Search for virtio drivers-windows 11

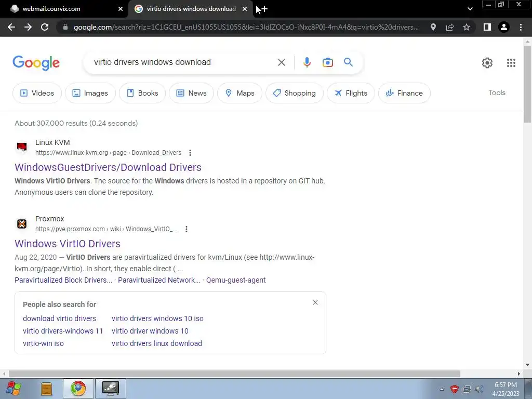click(63, 331)
